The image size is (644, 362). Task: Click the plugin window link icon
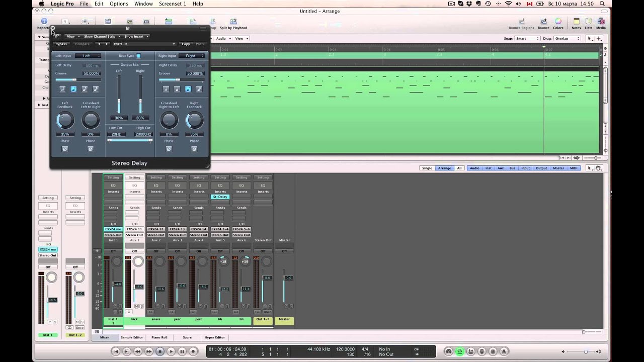(x=57, y=36)
